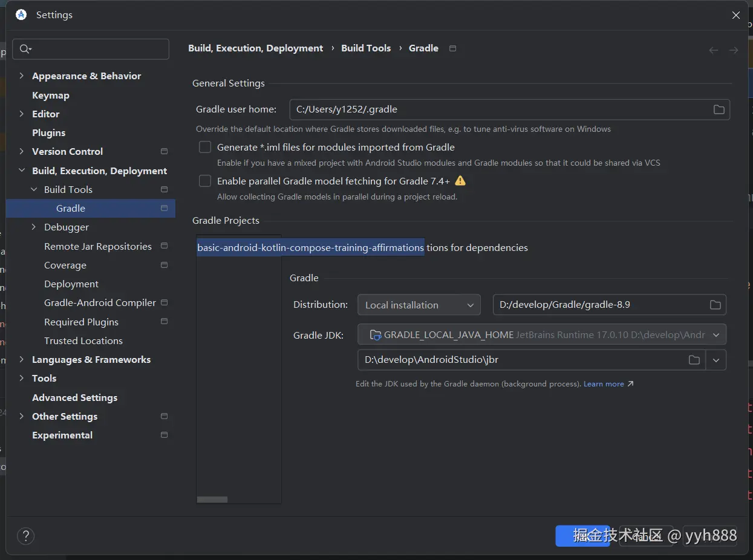Screen dimensions: 753x560
Task: Enable Generate *.iml files checkbox
Action: (206, 147)
